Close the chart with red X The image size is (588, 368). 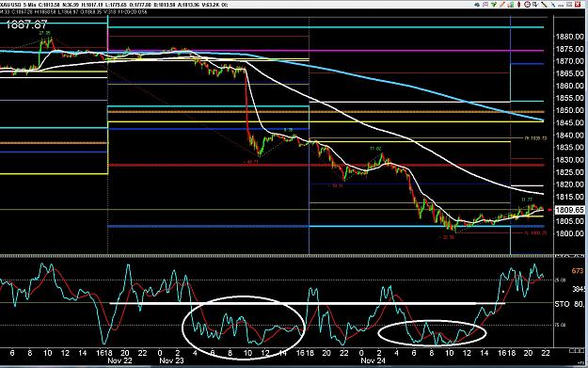(578, 5)
